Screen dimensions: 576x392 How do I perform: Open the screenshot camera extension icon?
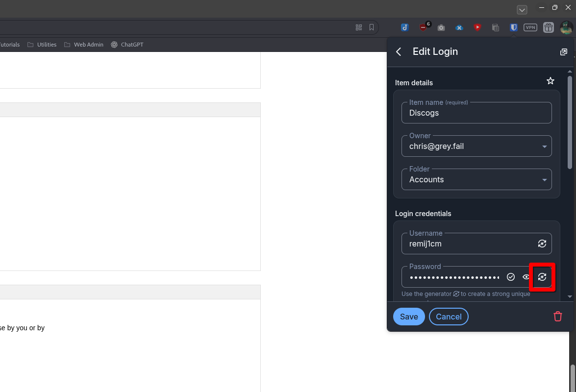[x=441, y=27]
